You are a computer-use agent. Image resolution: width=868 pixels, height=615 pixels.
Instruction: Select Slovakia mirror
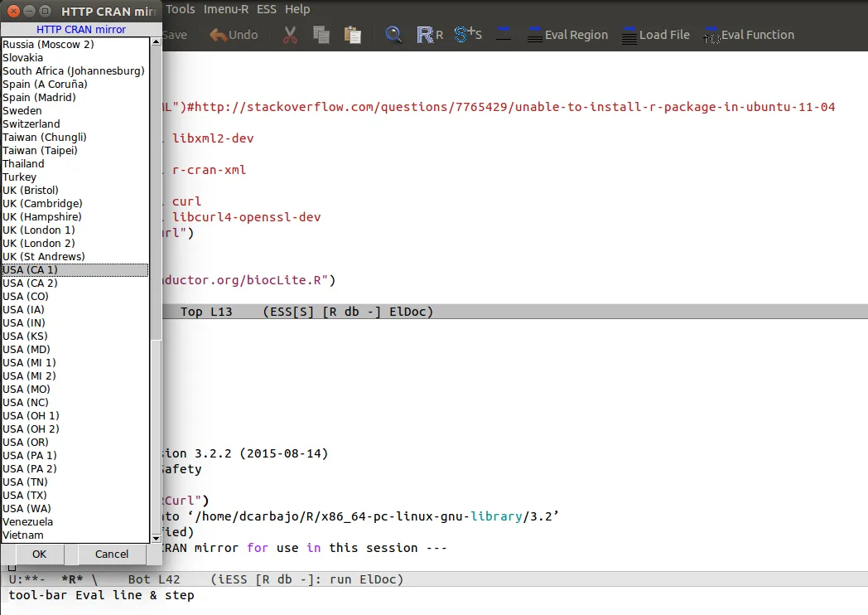click(x=75, y=58)
